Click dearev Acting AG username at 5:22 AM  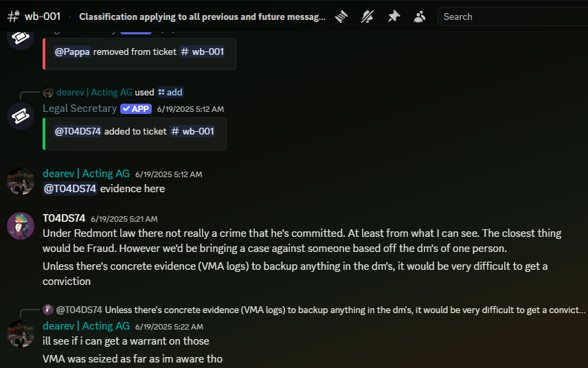[x=87, y=326]
